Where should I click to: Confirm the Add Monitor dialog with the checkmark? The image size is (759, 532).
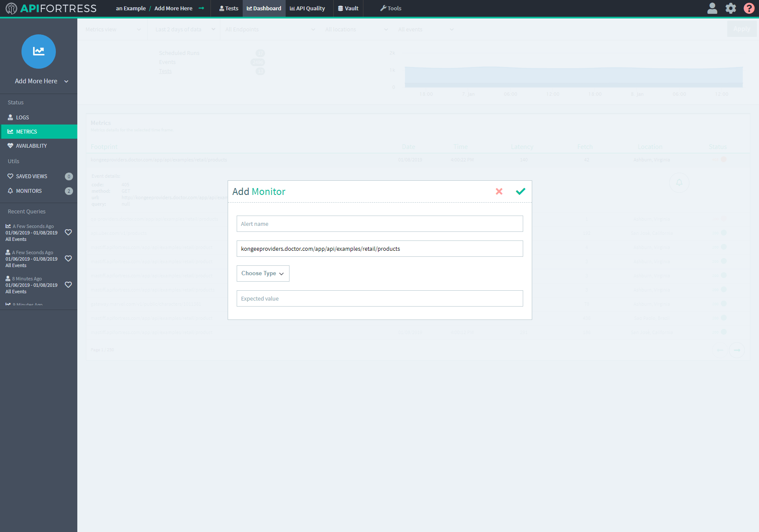[520, 192]
